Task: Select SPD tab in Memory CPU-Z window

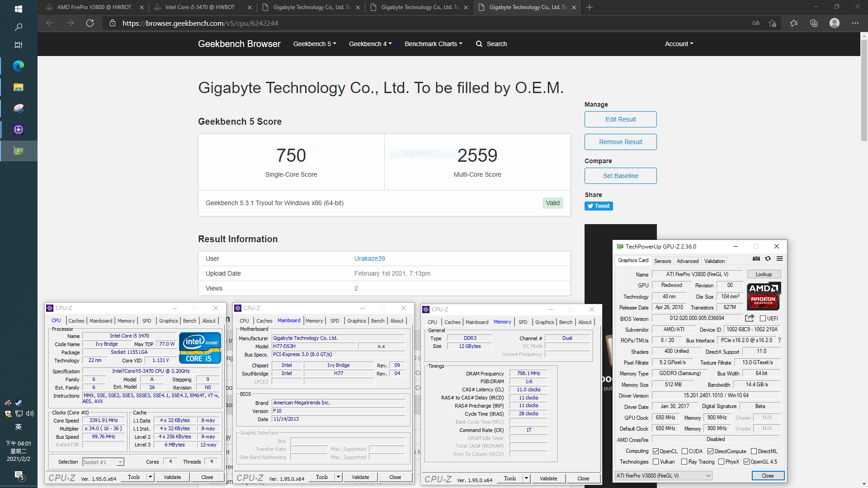Action: (523, 322)
